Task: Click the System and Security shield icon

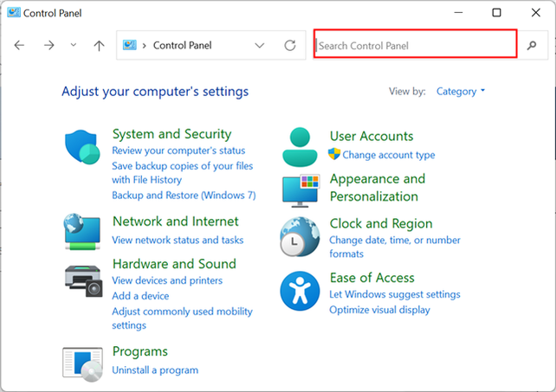Action: [83, 146]
